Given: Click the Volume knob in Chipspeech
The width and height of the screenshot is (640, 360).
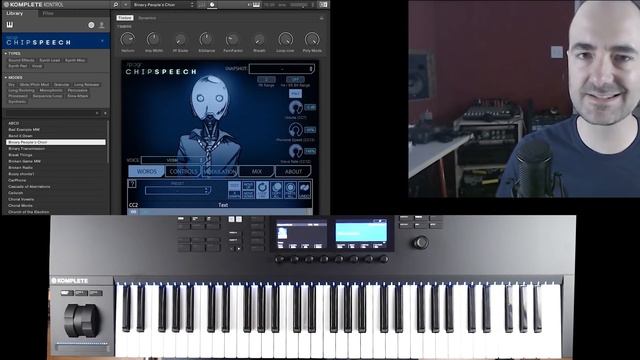Looking at the screenshot, I should 296,107.
